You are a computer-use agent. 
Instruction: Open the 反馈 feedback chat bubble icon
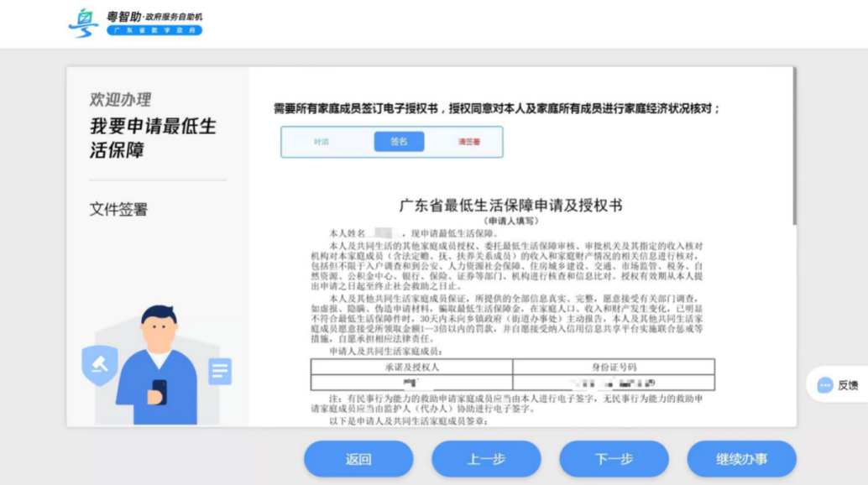[838, 383]
